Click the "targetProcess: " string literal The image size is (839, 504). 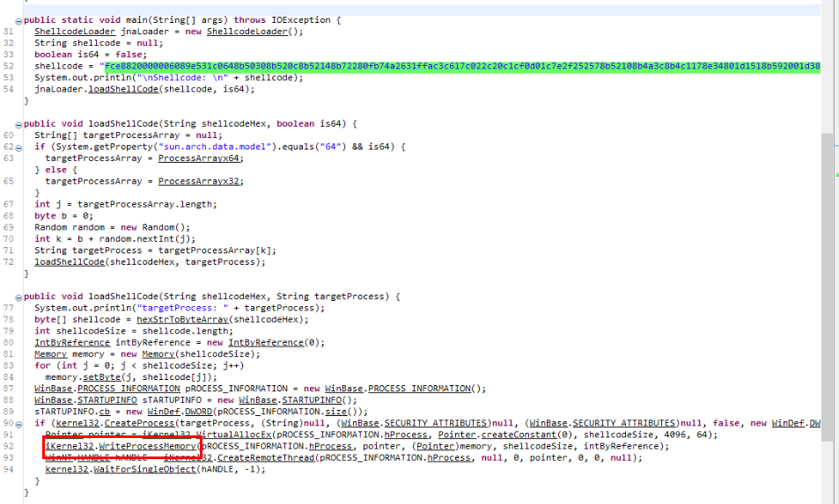coord(182,308)
